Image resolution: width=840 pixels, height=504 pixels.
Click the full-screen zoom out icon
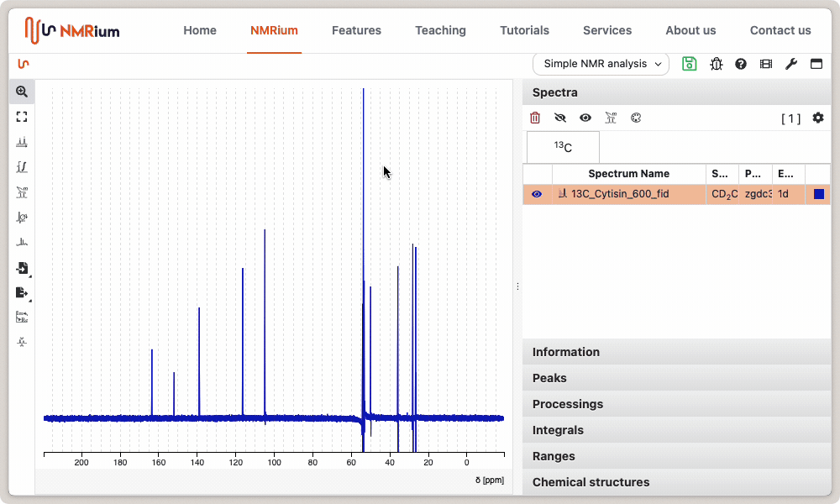(x=22, y=117)
